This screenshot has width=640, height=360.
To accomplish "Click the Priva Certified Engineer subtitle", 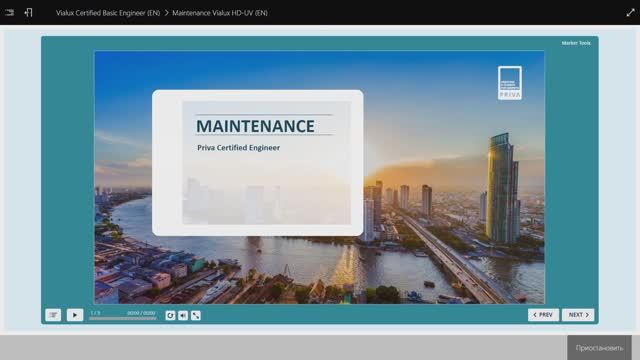I will [238, 148].
